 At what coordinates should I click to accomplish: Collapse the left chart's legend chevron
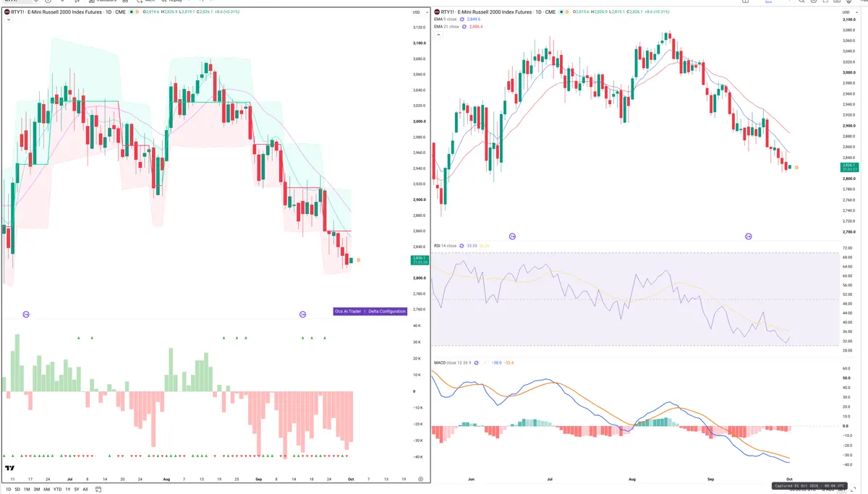8,20
